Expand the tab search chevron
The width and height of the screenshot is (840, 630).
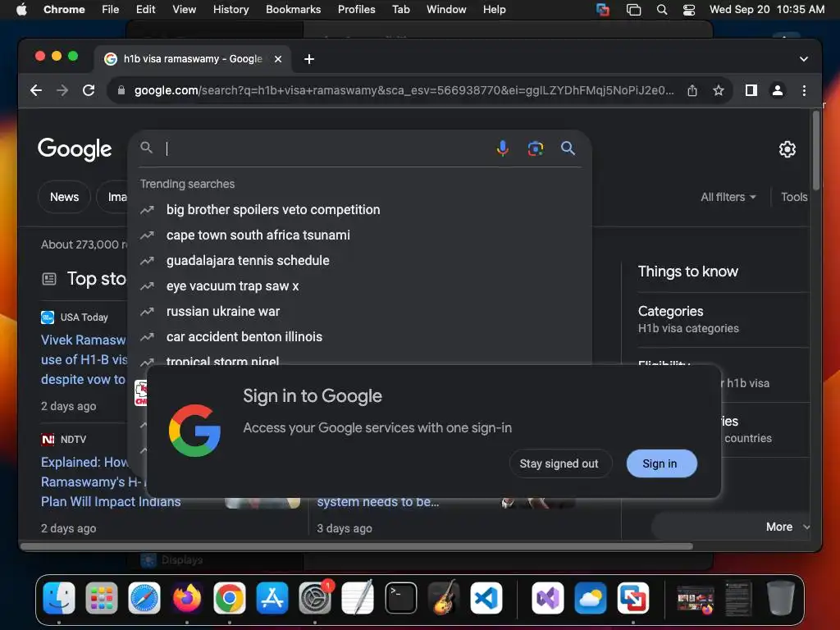804,59
